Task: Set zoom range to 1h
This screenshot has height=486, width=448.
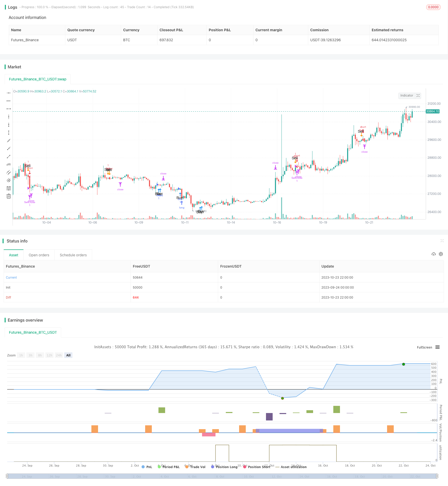Action: point(21,355)
